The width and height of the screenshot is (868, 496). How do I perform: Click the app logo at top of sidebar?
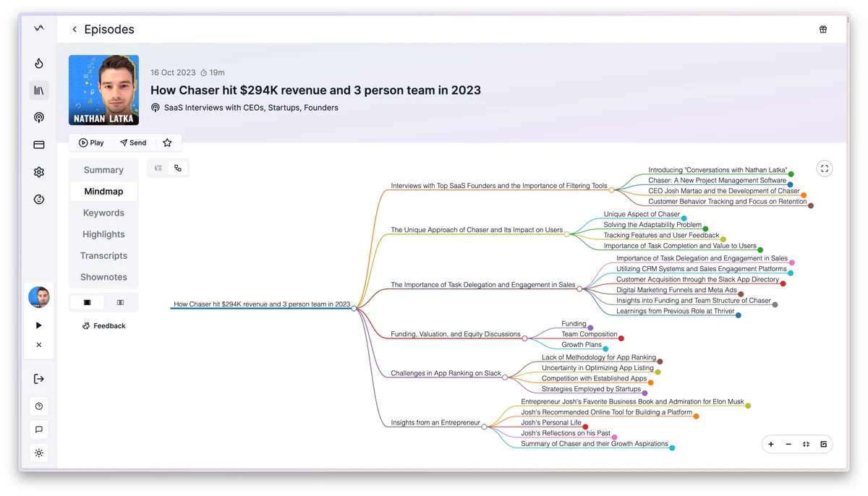coord(39,28)
